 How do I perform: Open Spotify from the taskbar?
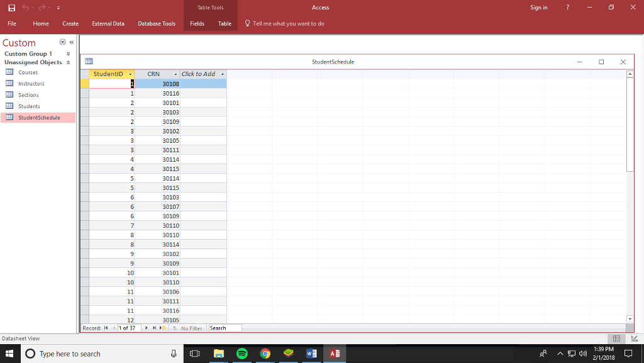tap(241, 354)
